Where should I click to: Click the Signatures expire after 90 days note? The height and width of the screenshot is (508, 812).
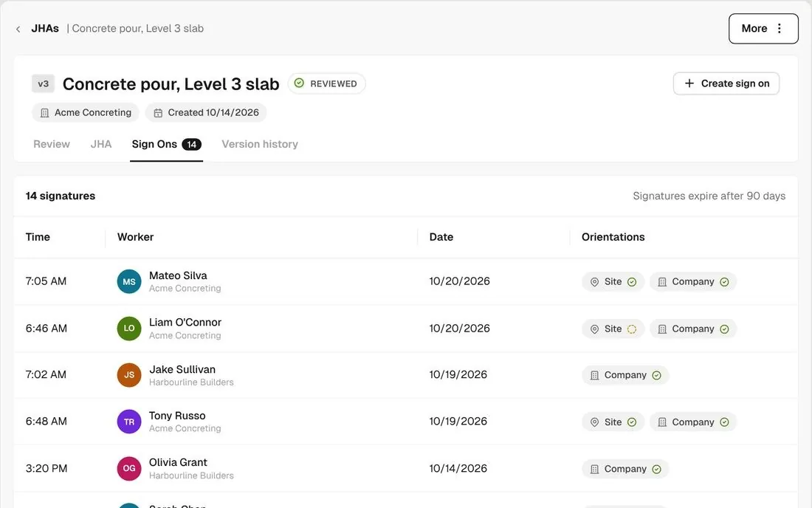[x=709, y=196]
